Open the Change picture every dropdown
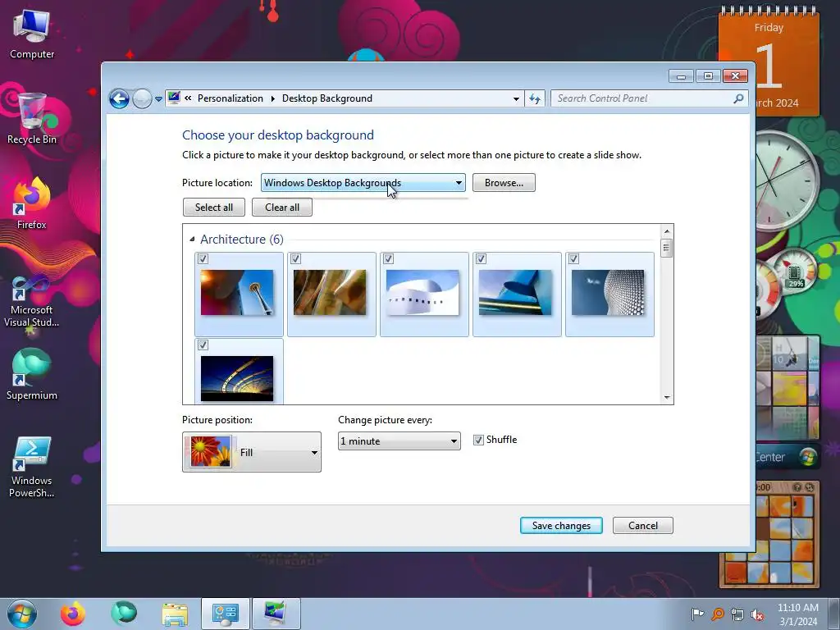This screenshot has height=630, width=840. pyautogui.click(x=399, y=441)
